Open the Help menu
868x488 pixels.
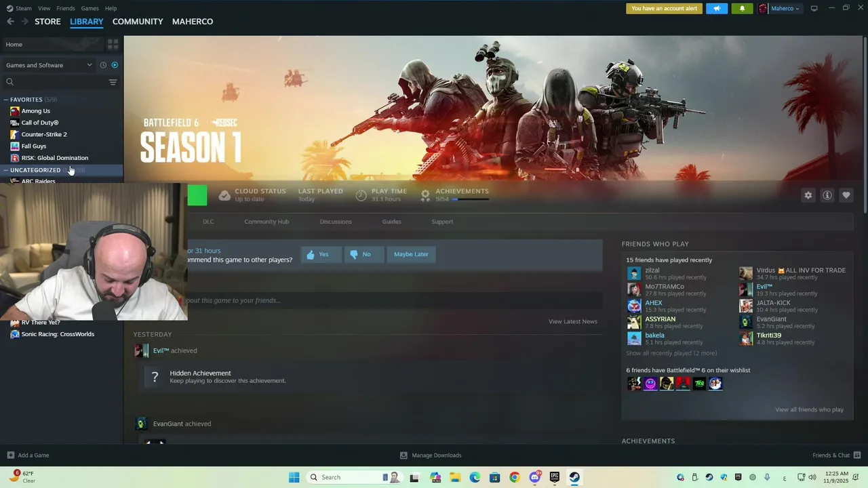click(111, 8)
